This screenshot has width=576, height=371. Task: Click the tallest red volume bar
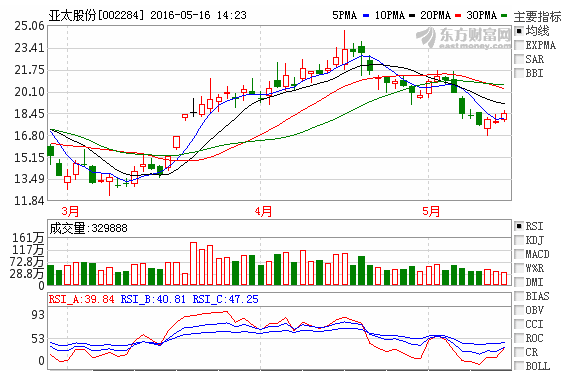[x=194, y=264]
